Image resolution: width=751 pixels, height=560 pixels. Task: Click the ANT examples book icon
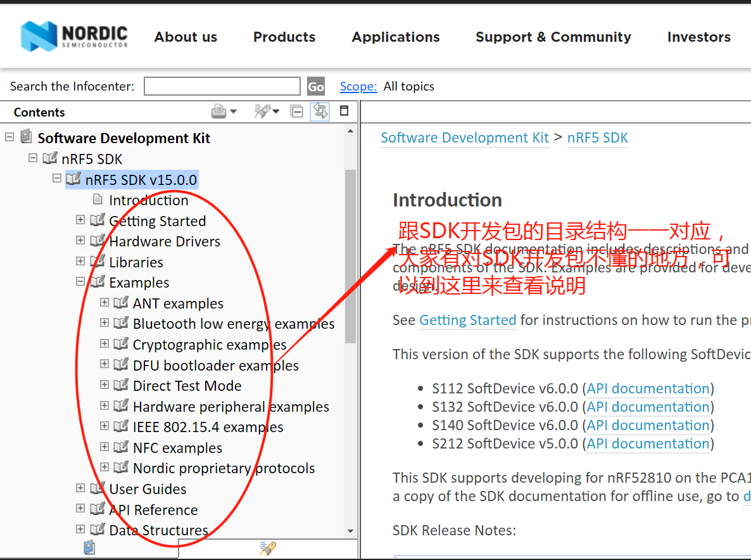121,302
